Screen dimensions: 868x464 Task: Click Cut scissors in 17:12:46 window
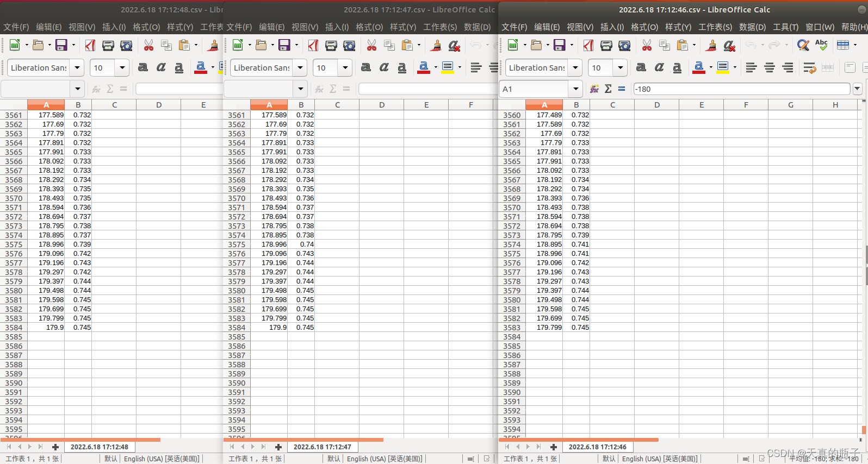click(x=647, y=45)
